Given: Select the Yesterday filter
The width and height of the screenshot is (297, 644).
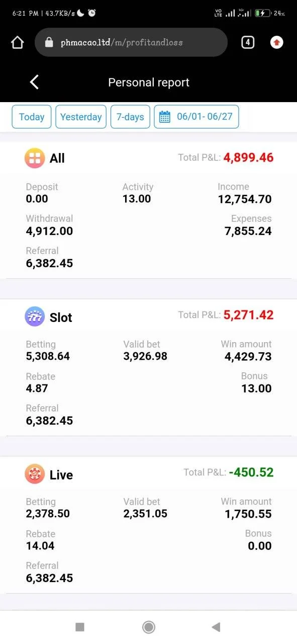Looking at the screenshot, I should [x=81, y=117].
